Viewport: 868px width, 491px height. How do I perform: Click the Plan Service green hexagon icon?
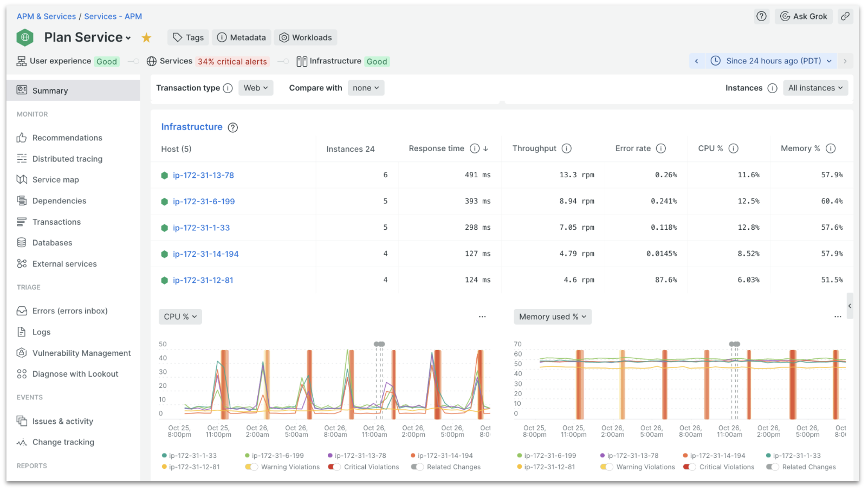pyautogui.click(x=25, y=37)
